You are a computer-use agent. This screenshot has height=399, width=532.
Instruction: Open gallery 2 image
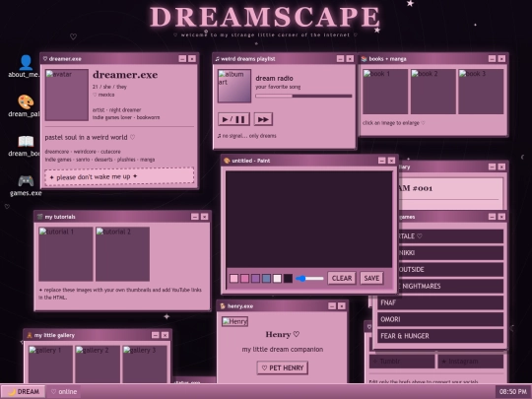coord(98,365)
